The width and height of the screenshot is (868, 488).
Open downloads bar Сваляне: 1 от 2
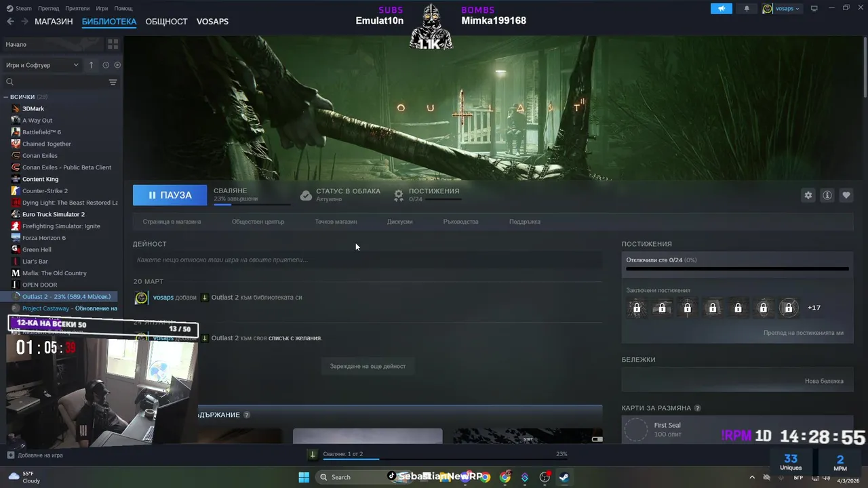343,454
